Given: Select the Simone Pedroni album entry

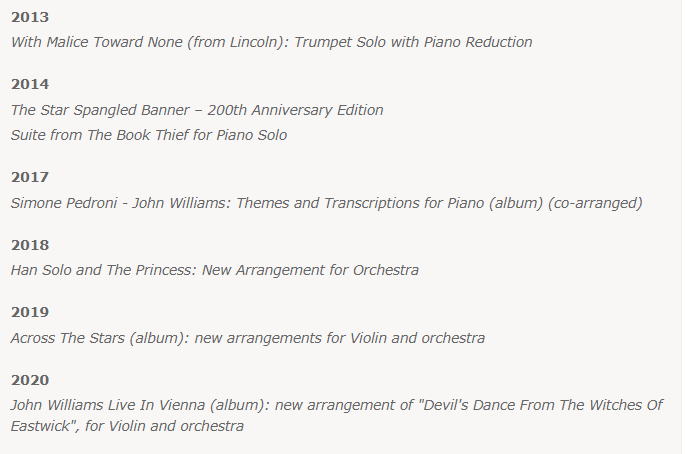Looking at the screenshot, I should tap(327, 203).
